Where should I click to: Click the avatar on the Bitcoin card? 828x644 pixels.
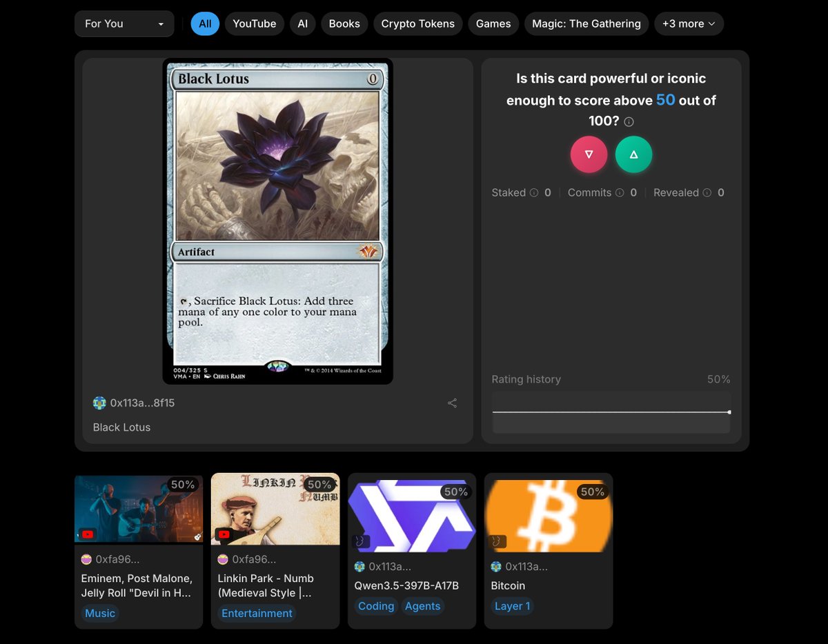(496, 567)
